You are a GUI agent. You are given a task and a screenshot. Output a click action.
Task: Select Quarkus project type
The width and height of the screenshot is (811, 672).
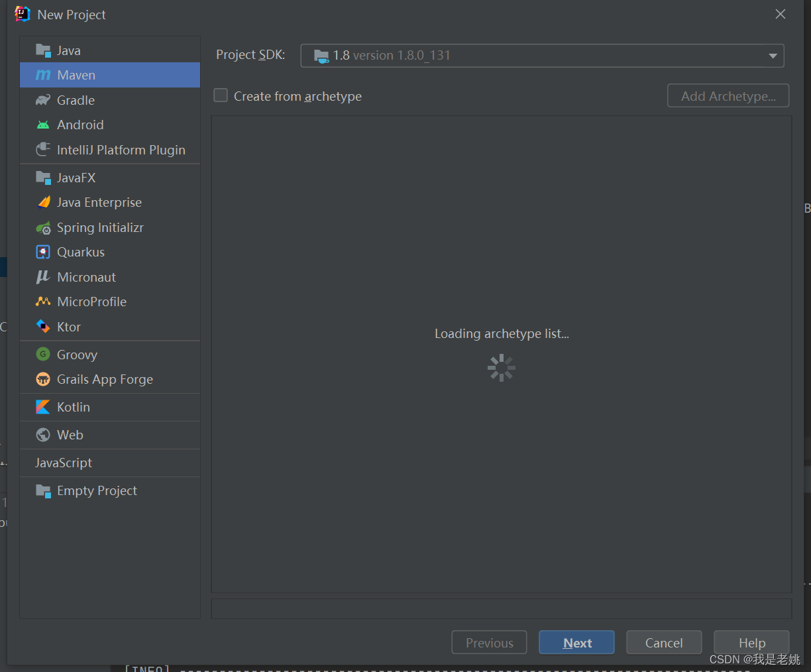tap(110, 252)
